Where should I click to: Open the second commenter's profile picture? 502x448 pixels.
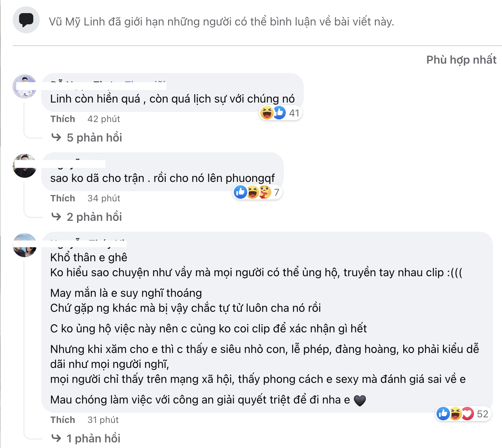tap(25, 166)
